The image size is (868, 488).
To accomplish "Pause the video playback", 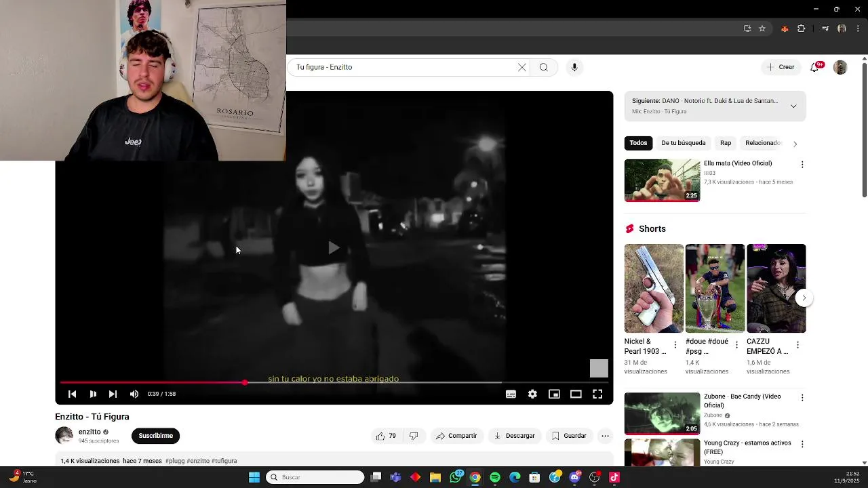I will (93, 394).
